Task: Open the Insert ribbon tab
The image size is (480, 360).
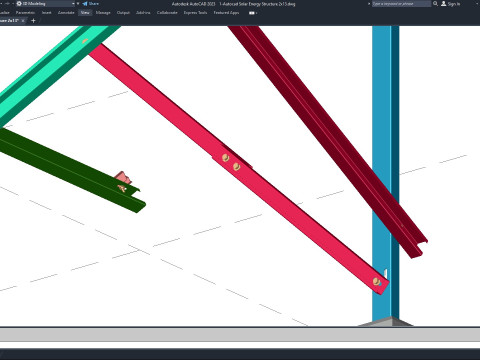Action: coord(47,13)
